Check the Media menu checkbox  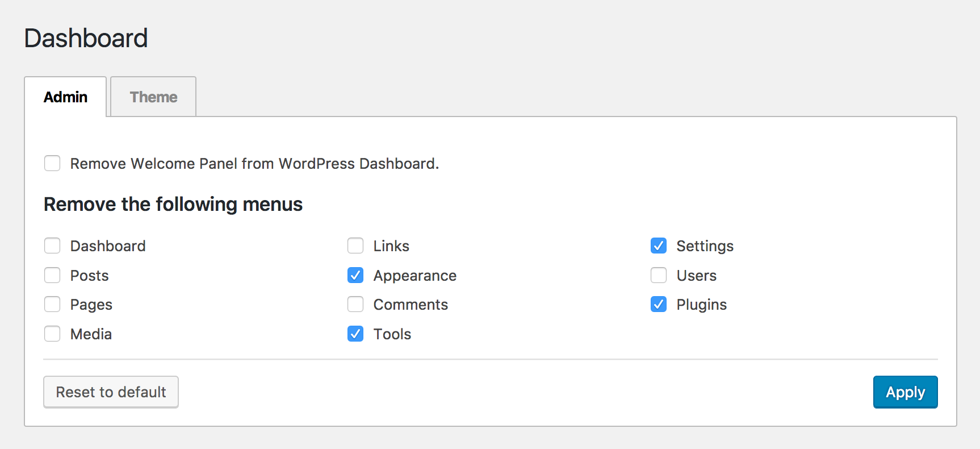pos(52,334)
